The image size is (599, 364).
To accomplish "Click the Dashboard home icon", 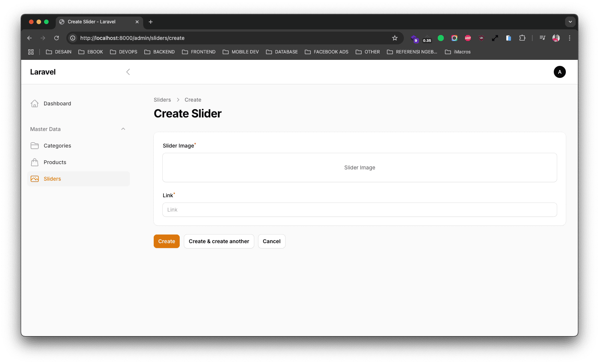I will [x=35, y=104].
